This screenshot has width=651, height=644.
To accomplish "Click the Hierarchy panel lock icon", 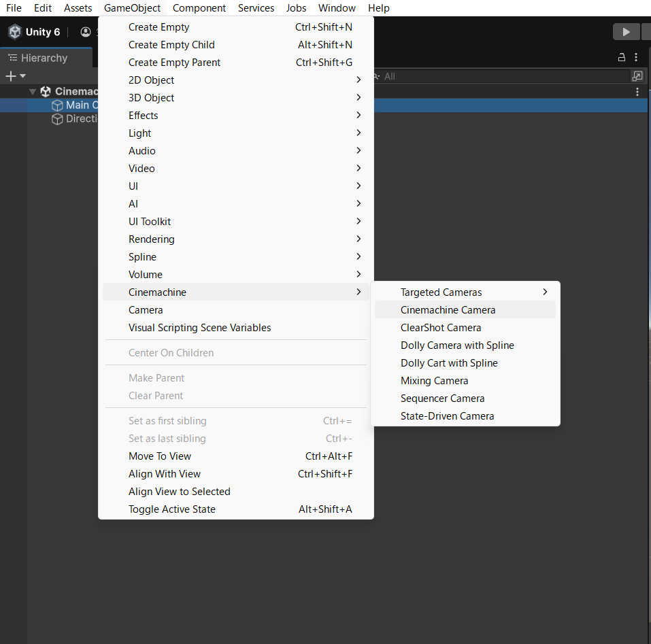I will pyautogui.click(x=622, y=57).
